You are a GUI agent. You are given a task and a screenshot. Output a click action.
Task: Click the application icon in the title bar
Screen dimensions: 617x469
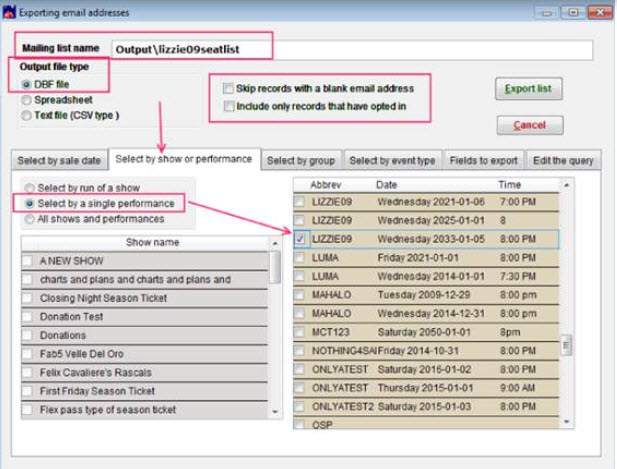(x=9, y=12)
